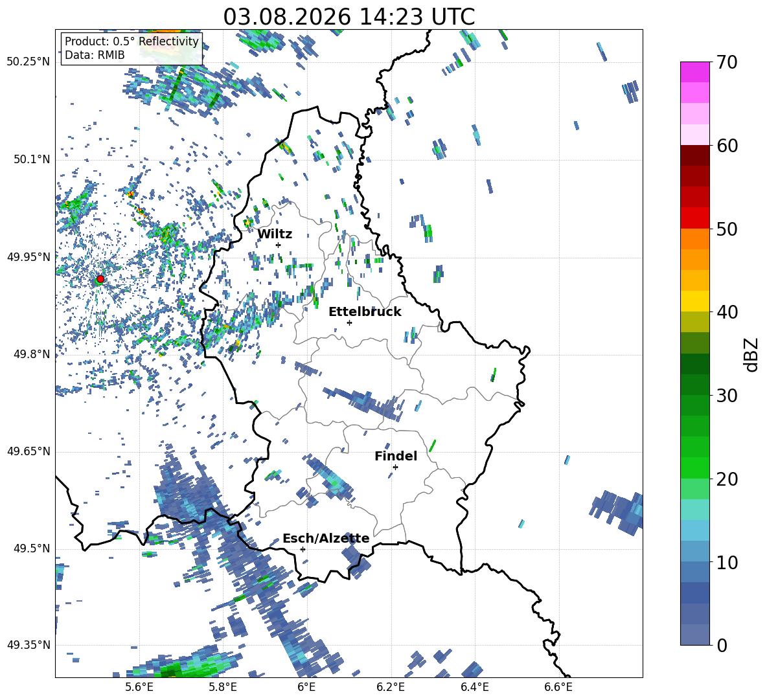Click the 49.8°N latitude tick label
Viewport: 767px width, 700px height.
[29, 354]
